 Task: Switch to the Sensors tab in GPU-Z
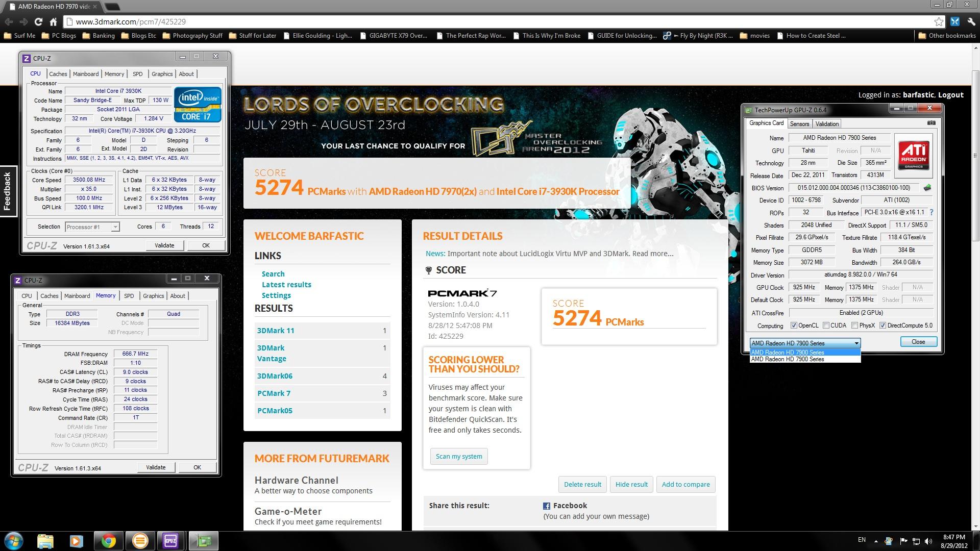click(x=799, y=124)
